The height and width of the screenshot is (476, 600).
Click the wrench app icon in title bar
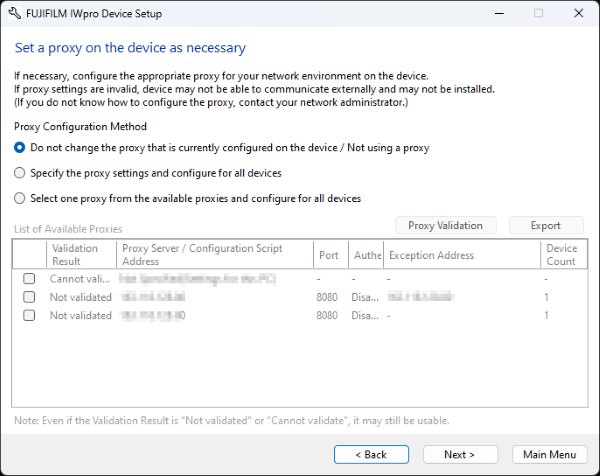(15, 13)
